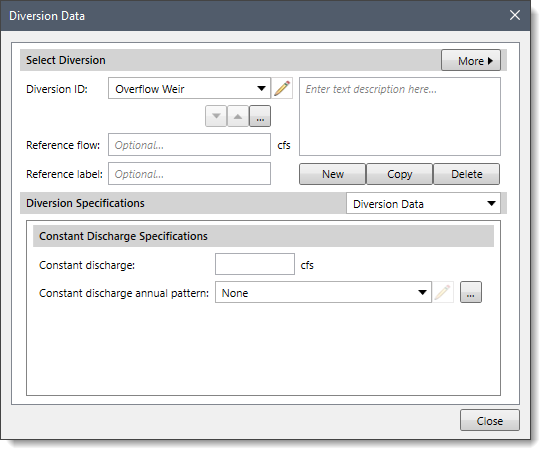Click the pencil icon beside Diversion ID
The height and width of the screenshot is (452, 546).
[x=282, y=88]
